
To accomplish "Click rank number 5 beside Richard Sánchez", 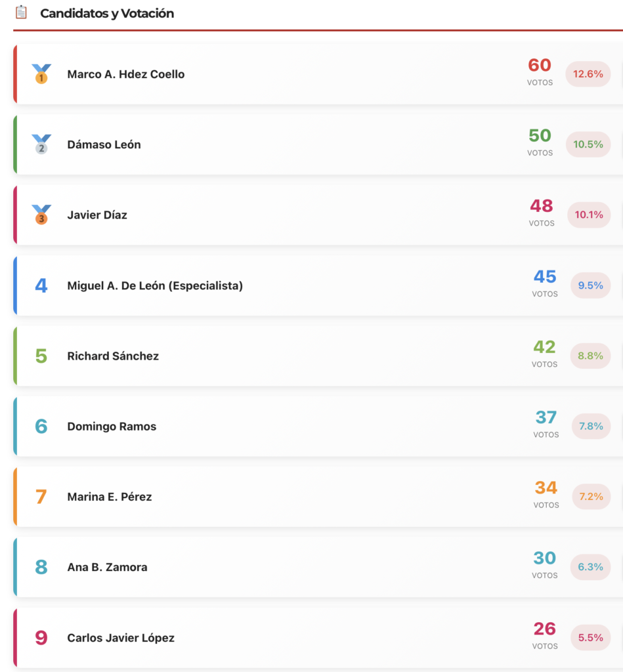I will point(41,356).
